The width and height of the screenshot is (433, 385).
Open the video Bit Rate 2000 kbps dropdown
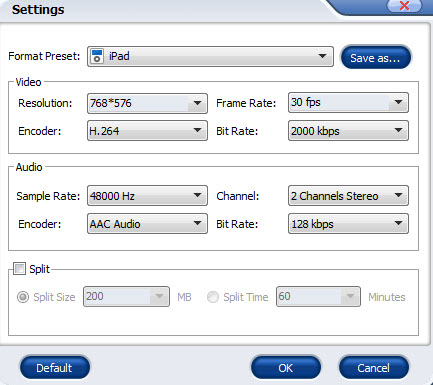[x=348, y=131]
